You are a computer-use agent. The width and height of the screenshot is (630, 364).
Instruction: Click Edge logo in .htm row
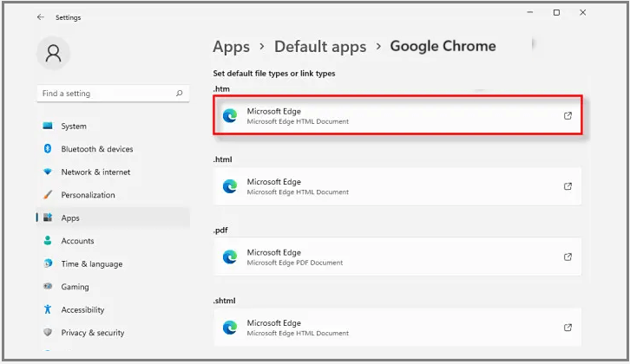[230, 115]
